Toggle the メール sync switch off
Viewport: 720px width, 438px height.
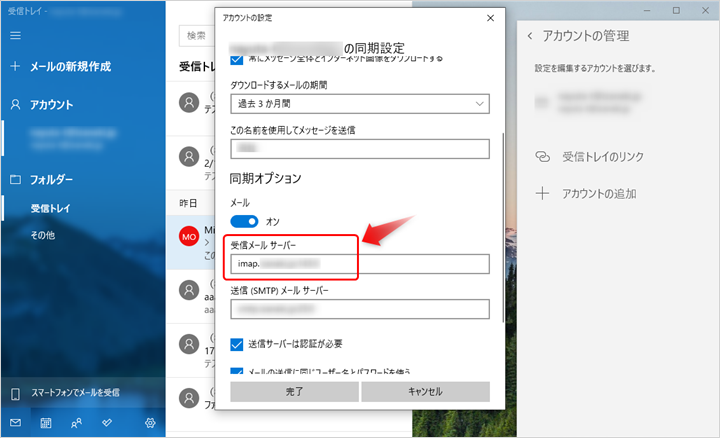pyautogui.click(x=244, y=221)
